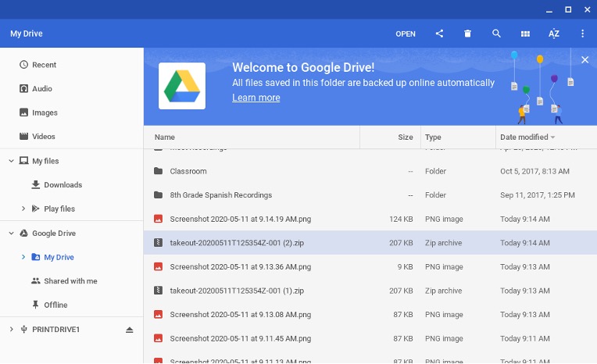Click the Classroom folder icon
597x364 pixels.
pos(158,171)
